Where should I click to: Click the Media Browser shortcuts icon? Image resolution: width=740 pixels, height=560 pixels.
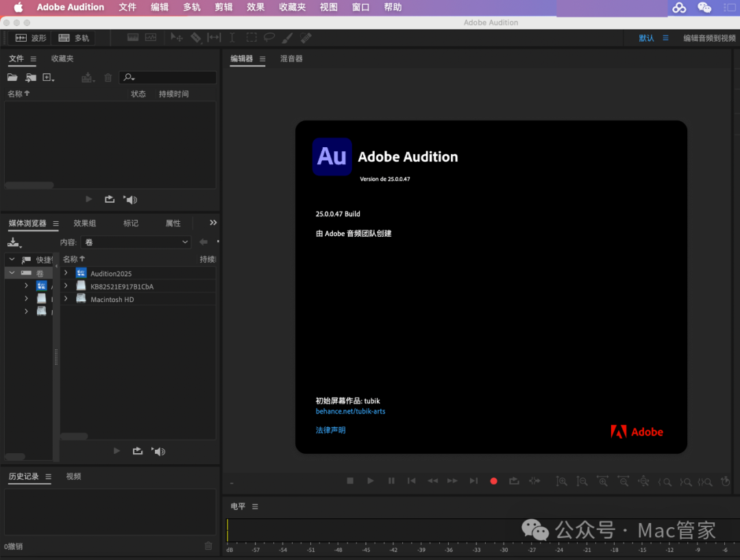(14, 242)
